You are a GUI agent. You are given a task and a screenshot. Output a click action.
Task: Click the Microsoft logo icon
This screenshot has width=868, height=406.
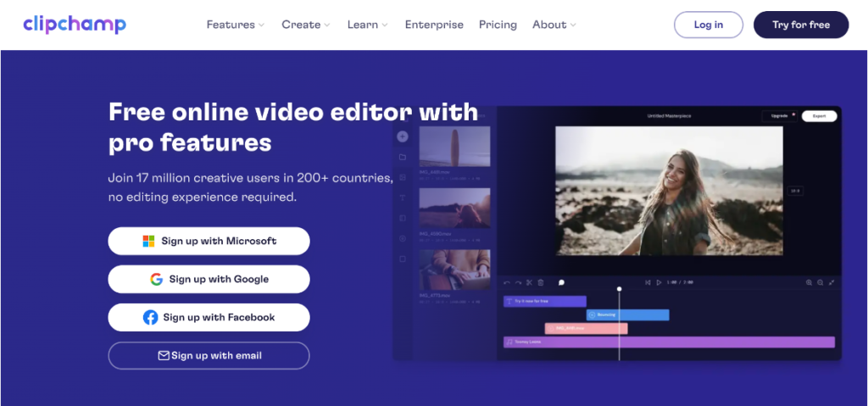coord(148,241)
